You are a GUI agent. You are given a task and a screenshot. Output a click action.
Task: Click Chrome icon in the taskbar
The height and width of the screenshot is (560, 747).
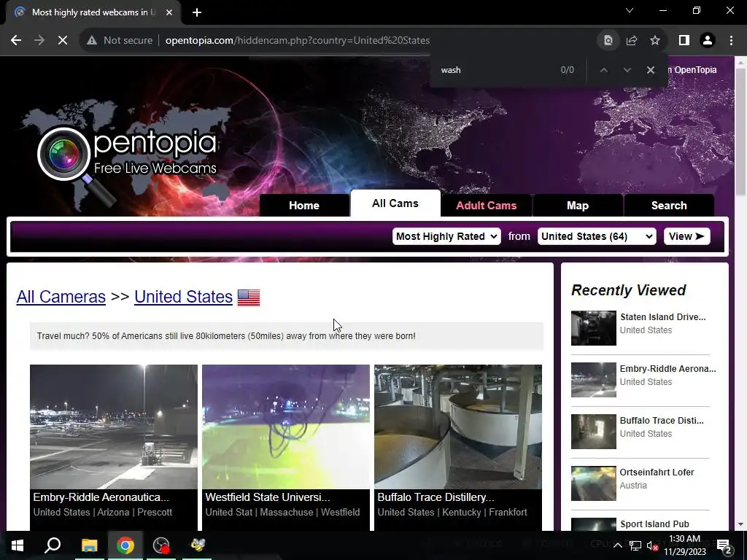click(x=125, y=545)
